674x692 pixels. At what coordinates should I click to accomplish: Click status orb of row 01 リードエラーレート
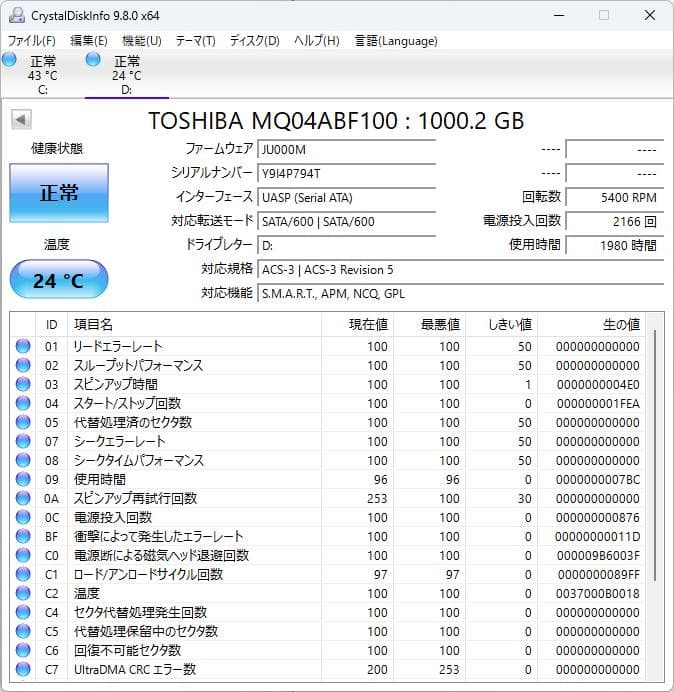click(23, 346)
